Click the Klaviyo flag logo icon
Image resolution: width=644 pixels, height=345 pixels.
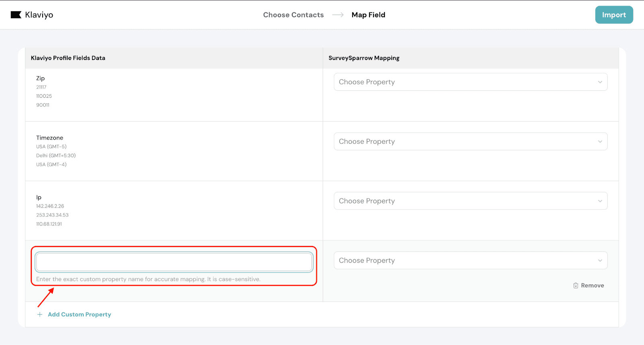16,15
